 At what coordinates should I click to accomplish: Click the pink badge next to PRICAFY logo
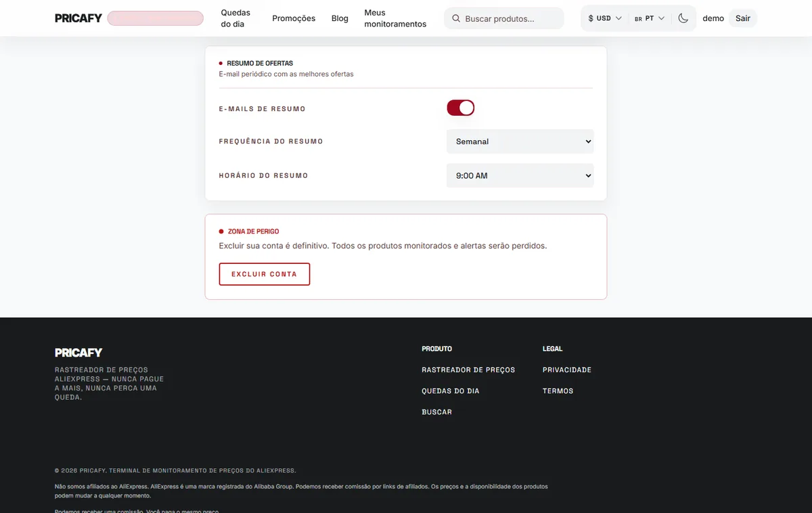tap(155, 18)
